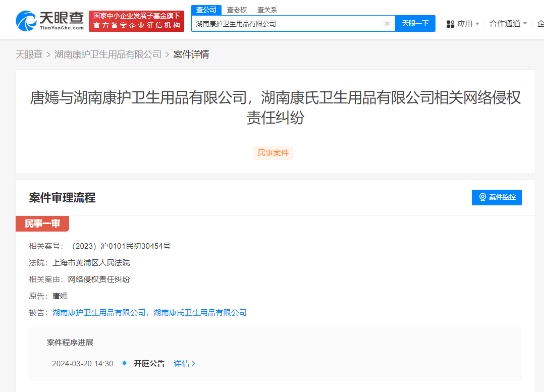Click the 案件监控 camera icon
This screenshot has width=544, height=392.
point(482,197)
